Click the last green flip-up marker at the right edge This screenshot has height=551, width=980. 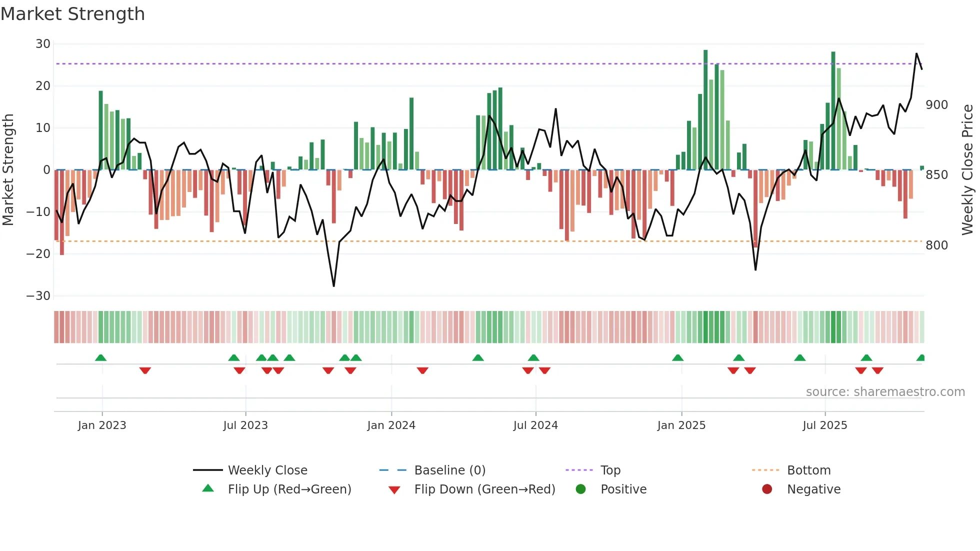pos(921,358)
